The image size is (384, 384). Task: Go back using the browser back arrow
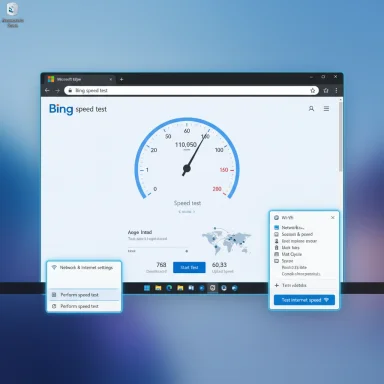[x=47, y=90]
